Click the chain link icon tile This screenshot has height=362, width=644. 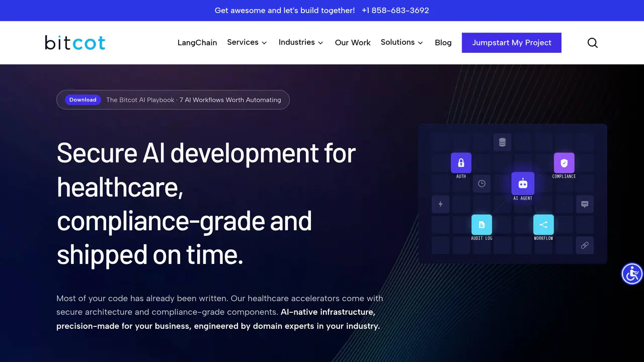(585, 245)
